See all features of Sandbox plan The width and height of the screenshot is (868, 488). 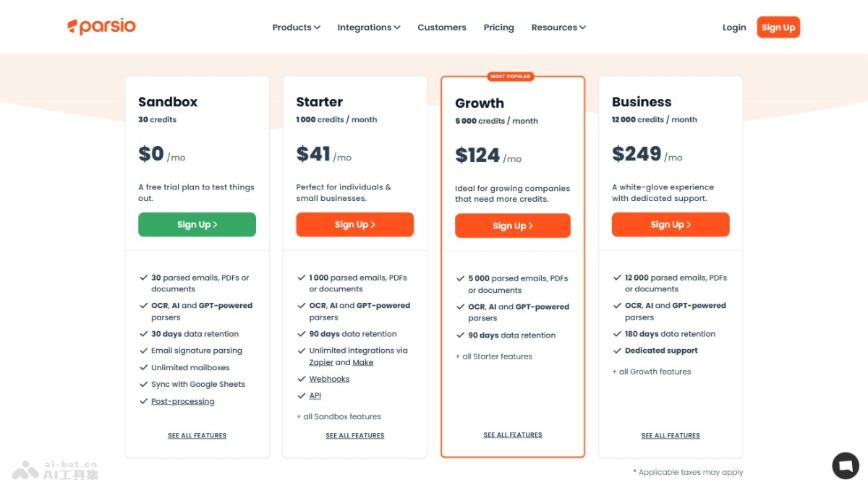[x=197, y=436]
